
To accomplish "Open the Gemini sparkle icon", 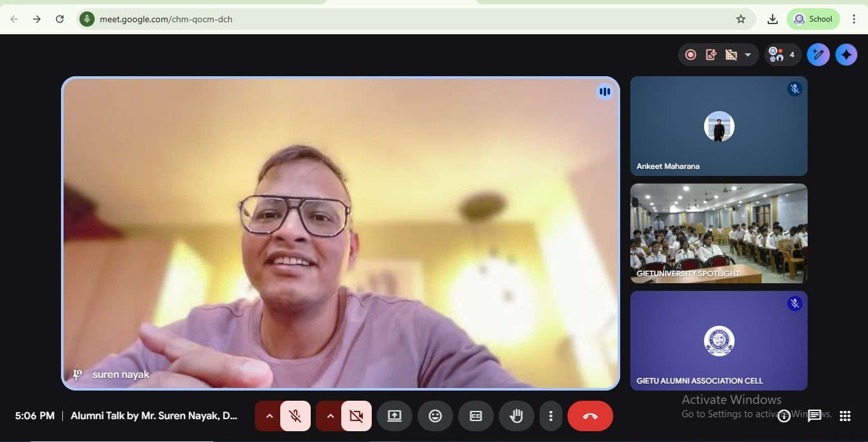I will tap(846, 55).
